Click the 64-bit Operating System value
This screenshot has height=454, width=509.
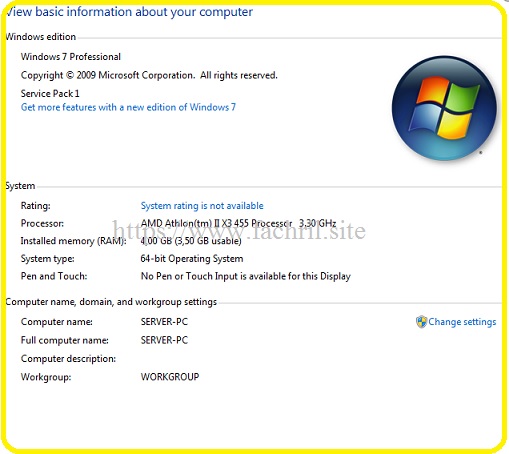click(192, 259)
